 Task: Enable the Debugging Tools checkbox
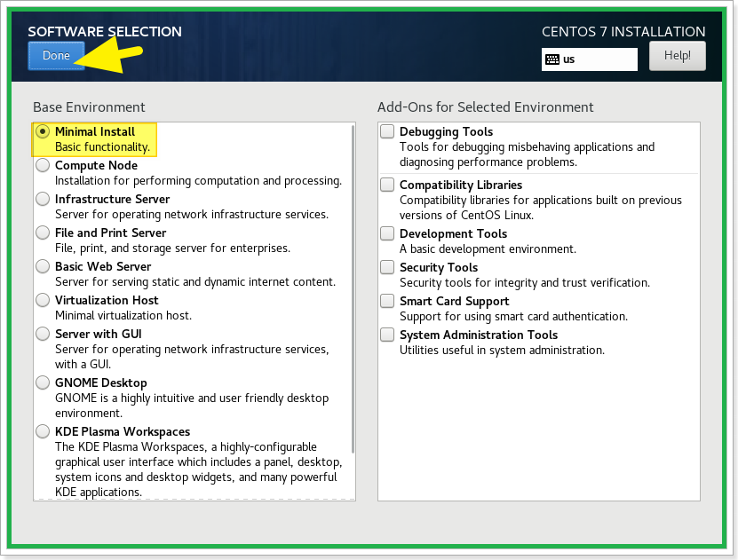coord(387,131)
